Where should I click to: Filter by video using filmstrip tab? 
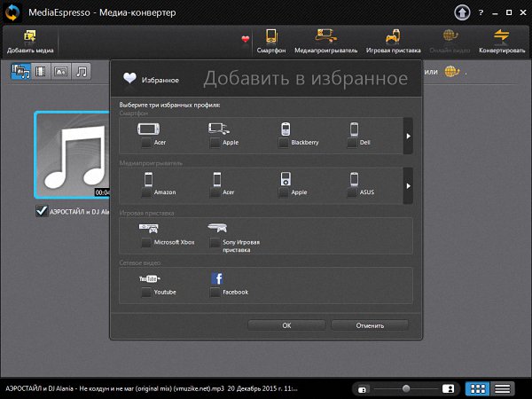coord(41,72)
